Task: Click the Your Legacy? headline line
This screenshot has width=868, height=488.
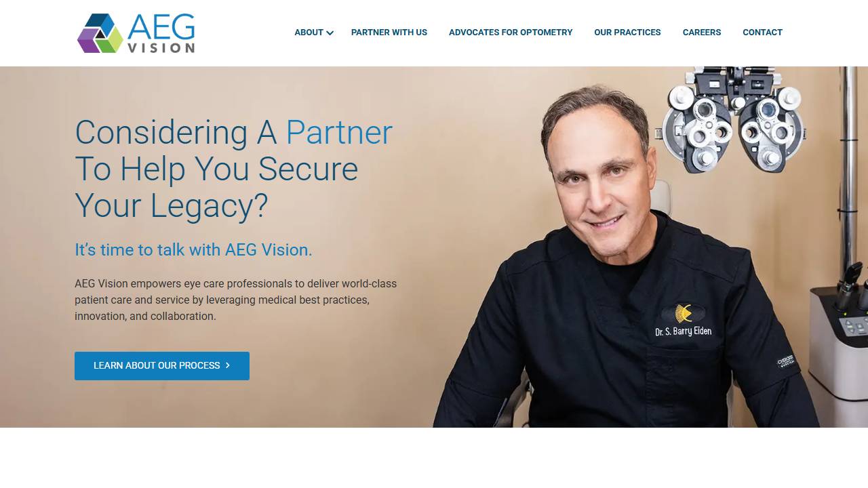Action: point(172,205)
